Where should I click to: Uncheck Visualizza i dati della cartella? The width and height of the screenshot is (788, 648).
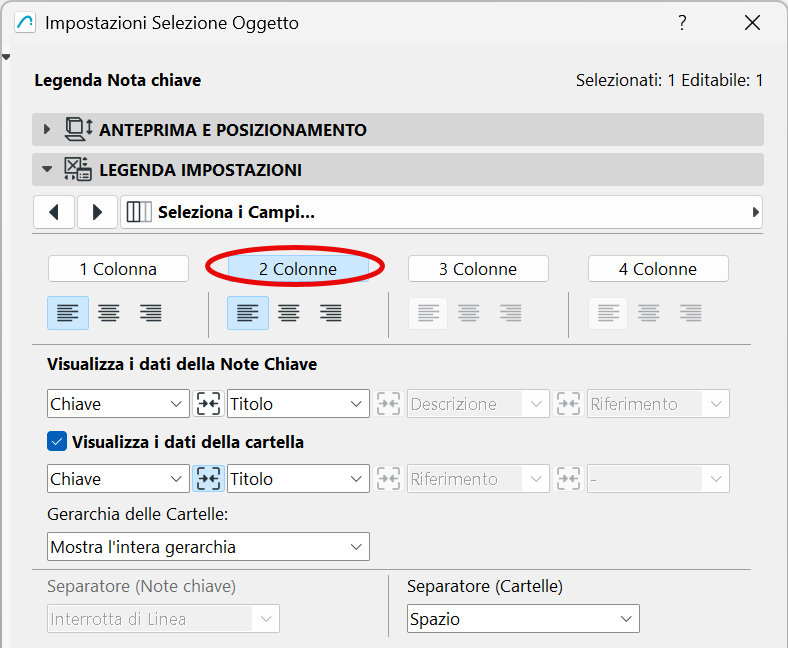[57, 442]
